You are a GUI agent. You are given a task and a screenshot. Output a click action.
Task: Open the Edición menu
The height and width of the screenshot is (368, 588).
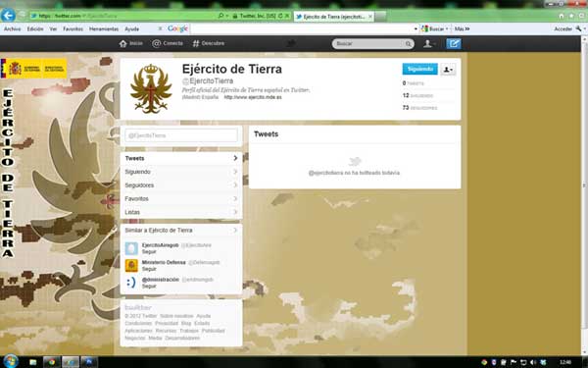35,28
